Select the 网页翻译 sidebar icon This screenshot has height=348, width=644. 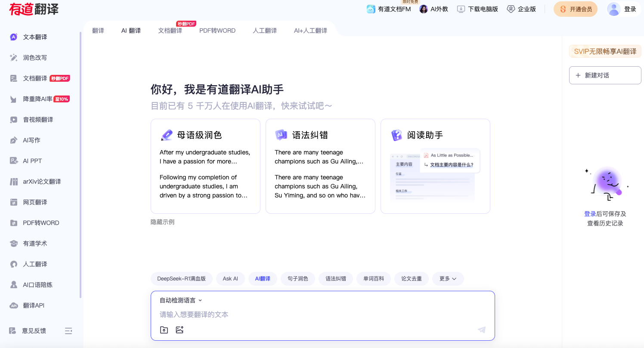(14, 202)
